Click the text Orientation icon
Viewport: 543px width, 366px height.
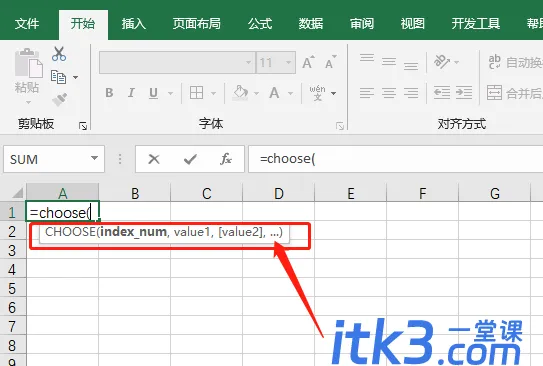coord(442,62)
